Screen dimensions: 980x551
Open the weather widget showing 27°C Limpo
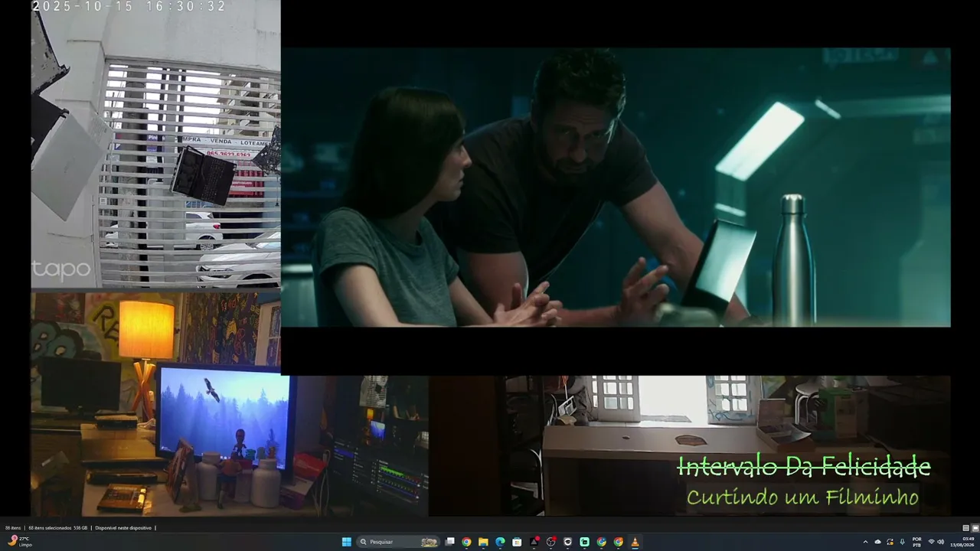(x=20, y=542)
